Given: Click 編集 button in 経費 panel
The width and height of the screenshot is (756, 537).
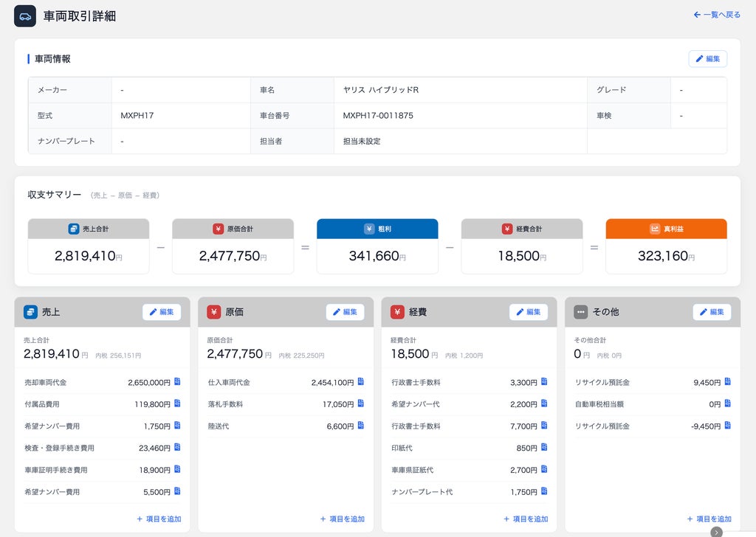Looking at the screenshot, I should pyautogui.click(x=529, y=312).
